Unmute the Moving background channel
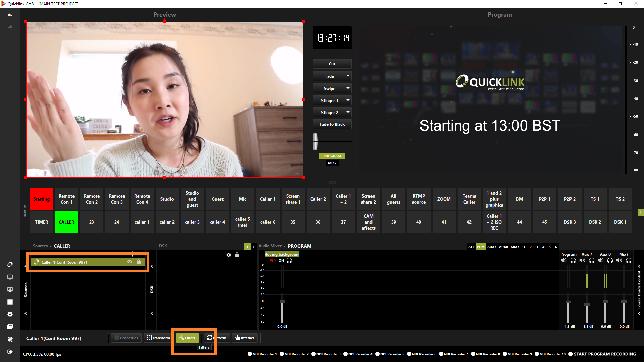644x362 pixels. (x=273, y=260)
